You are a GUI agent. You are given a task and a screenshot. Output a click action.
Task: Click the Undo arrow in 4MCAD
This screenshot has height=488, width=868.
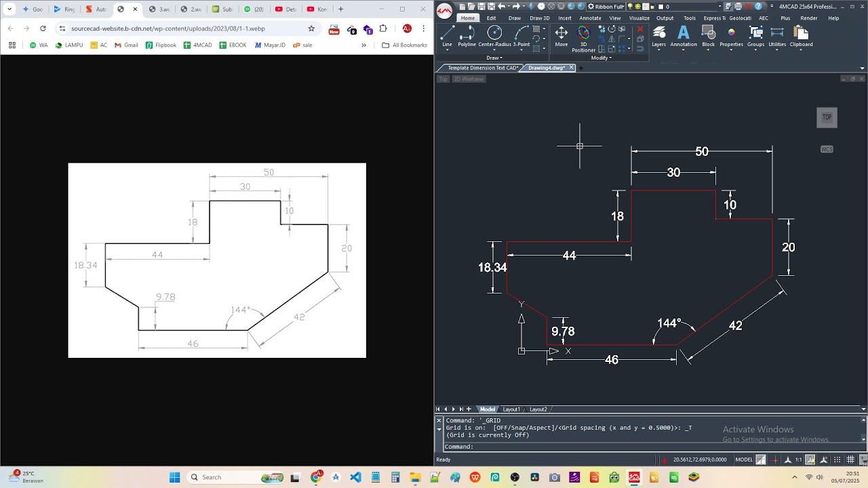(x=501, y=7)
